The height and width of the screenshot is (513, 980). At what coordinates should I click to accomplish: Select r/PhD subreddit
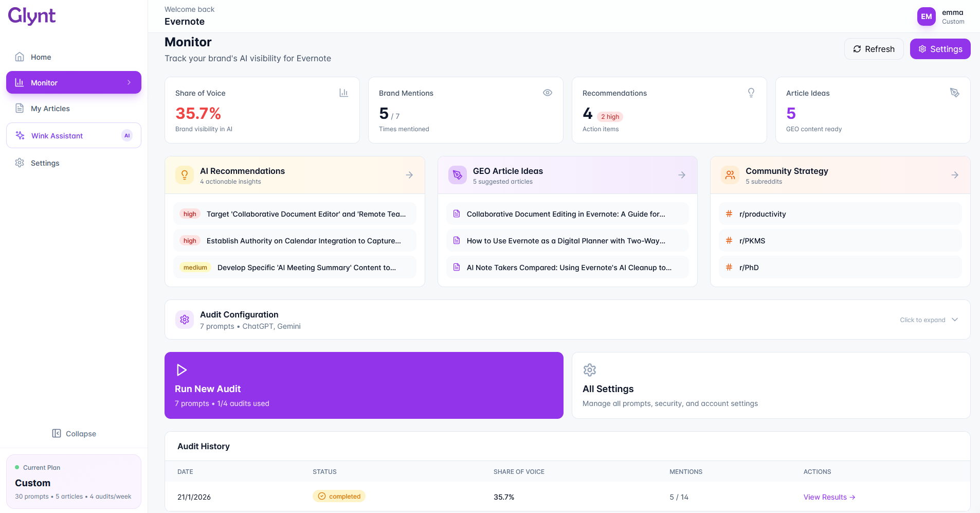(840, 268)
